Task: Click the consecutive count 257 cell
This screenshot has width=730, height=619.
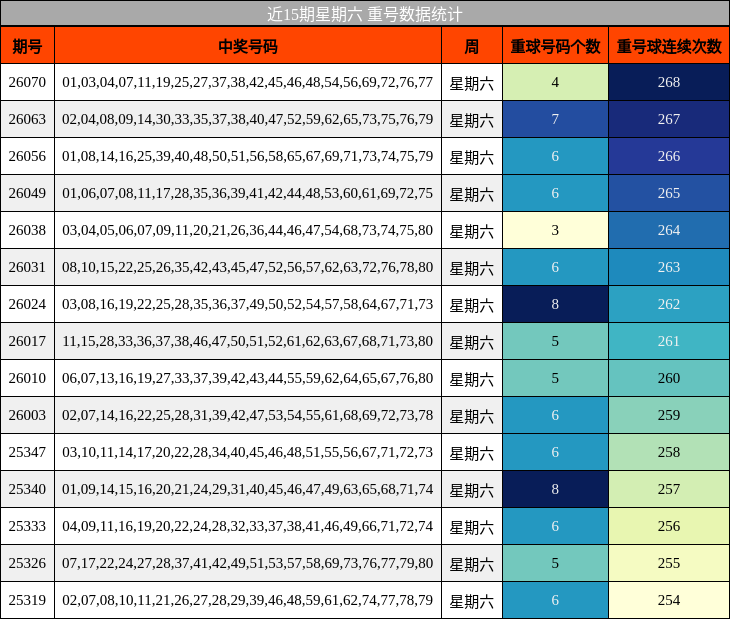Action: (x=669, y=489)
